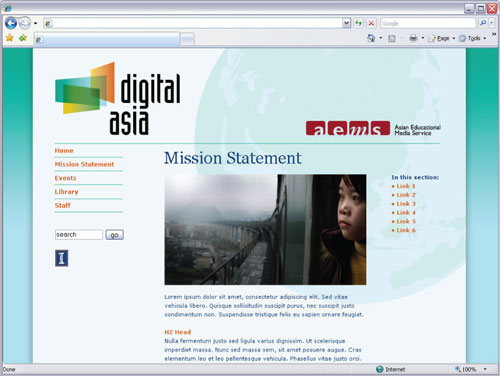This screenshot has width=500, height=376.
Task: Click the Print toolbar icon
Action: (413, 38)
